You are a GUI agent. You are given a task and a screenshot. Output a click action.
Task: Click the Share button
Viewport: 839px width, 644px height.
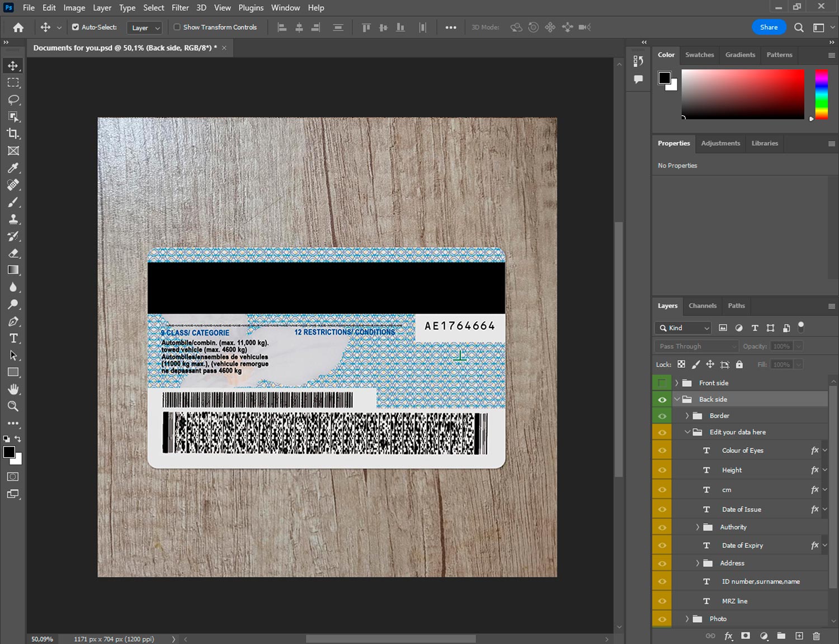point(769,27)
